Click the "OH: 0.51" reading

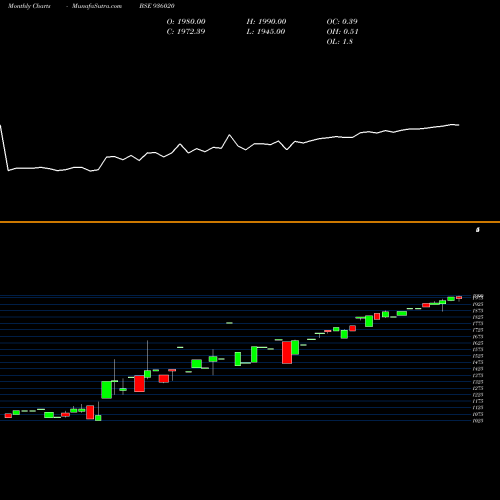pos(342,32)
